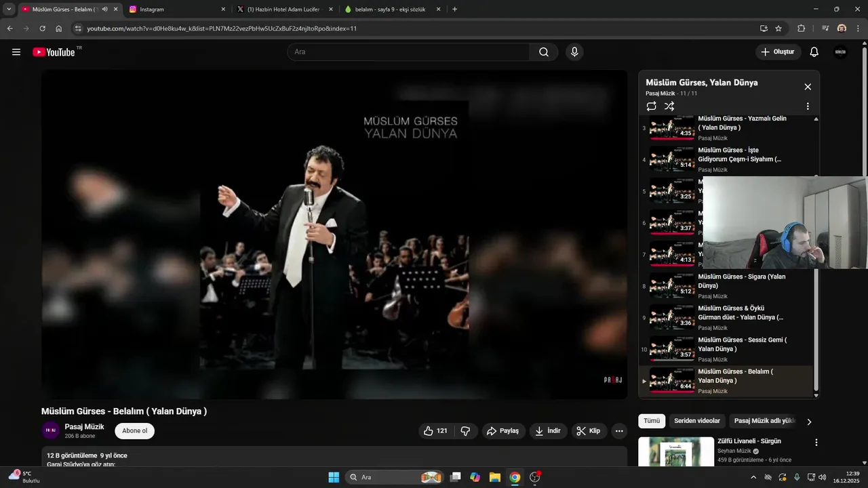Download the video with İndir
868x488 pixels.
[x=548, y=431]
